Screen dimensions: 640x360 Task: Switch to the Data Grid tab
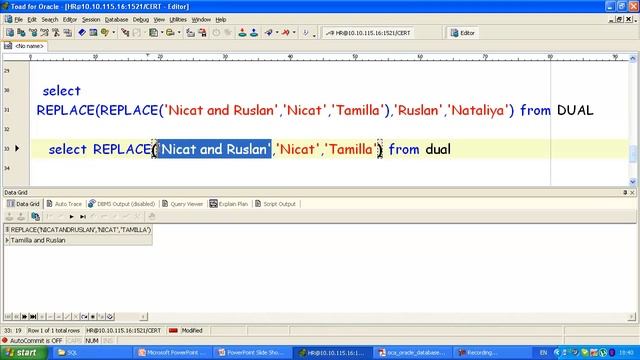[23, 204]
